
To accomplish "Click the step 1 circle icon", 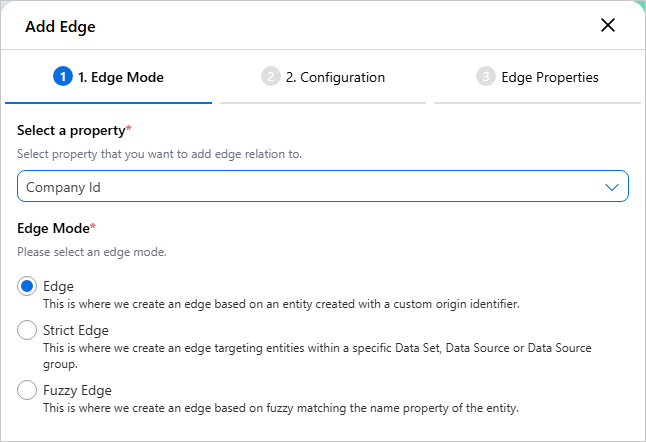I will click(63, 77).
